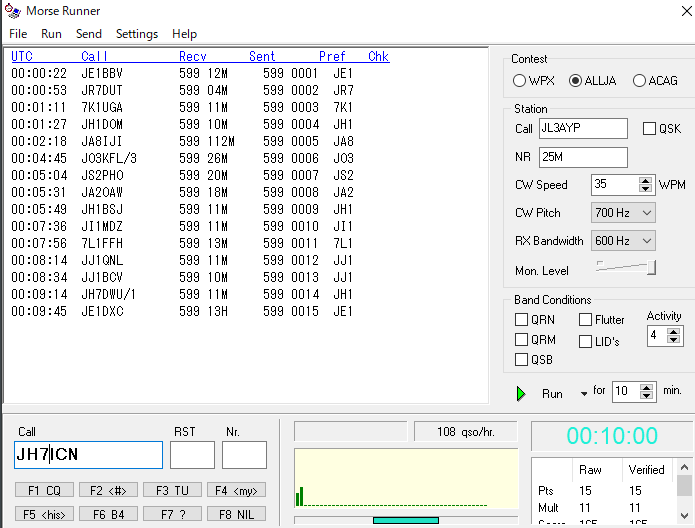Click the Call column header in log
The height and width of the screenshot is (528, 695).
pos(94,56)
